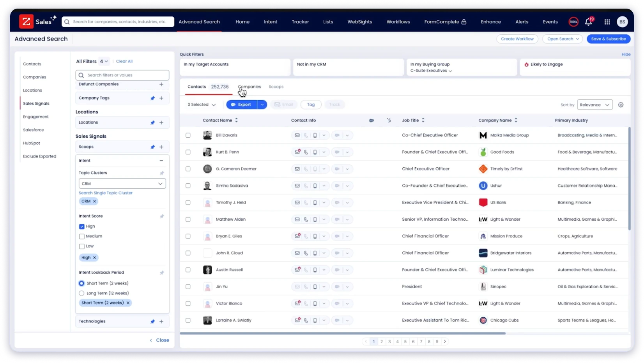Click the 100% credits usage ring

pos(573,22)
